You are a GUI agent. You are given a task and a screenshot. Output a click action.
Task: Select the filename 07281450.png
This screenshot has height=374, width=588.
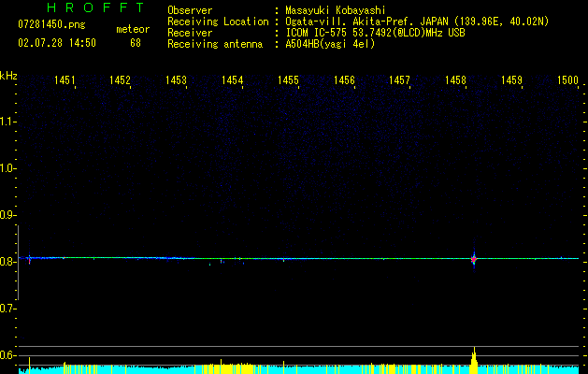51,24
